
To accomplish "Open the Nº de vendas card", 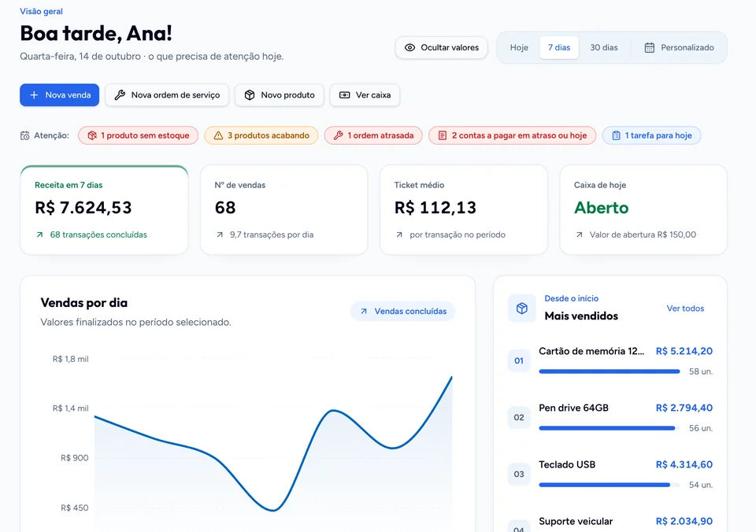I will (284, 209).
